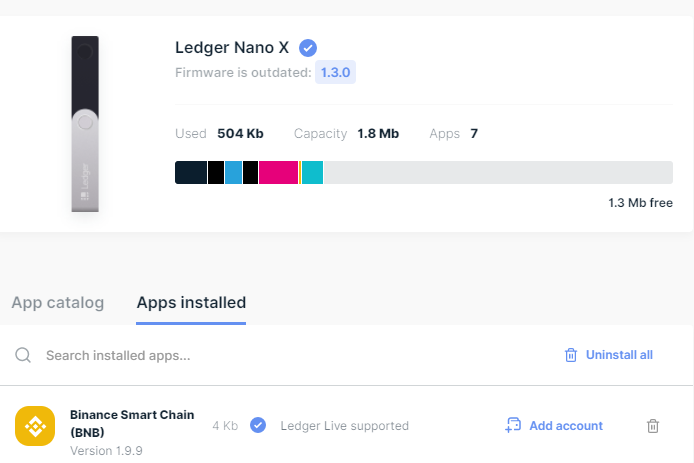This screenshot has height=463, width=694.
Task: Click the search magnifier icon
Action: (23, 355)
